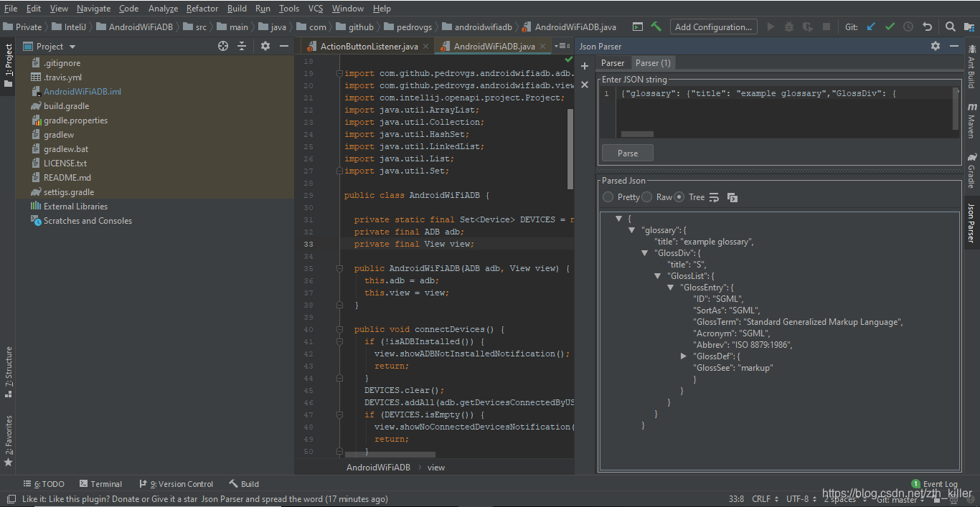The height and width of the screenshot is (507, 980).
Task: Close current parser tab with X icon
Action: pos(585,85)
